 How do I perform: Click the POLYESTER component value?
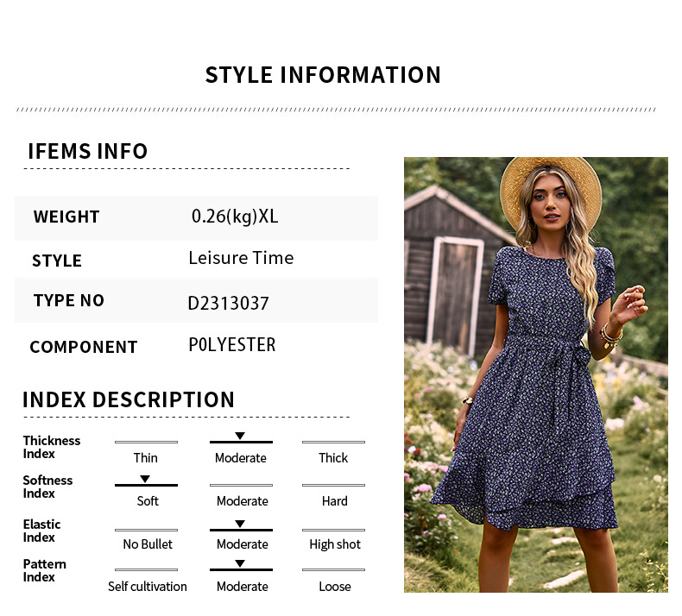232,345
